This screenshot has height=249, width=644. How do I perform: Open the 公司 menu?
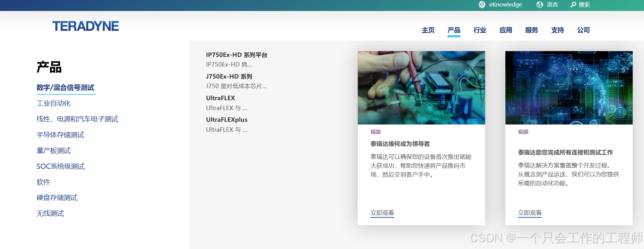583,30
